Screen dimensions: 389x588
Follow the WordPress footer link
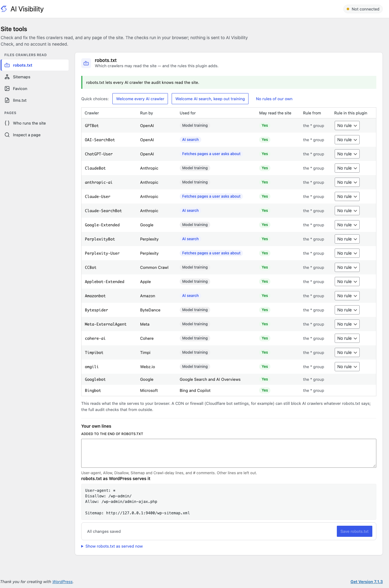click(x=62, y=582)
